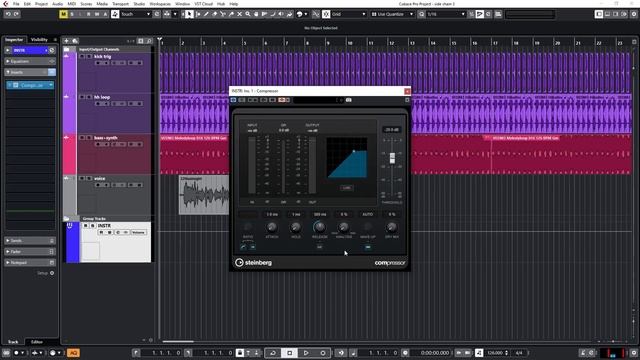
Task: Switch to the Visibility tab
Action: pos(39,40)
